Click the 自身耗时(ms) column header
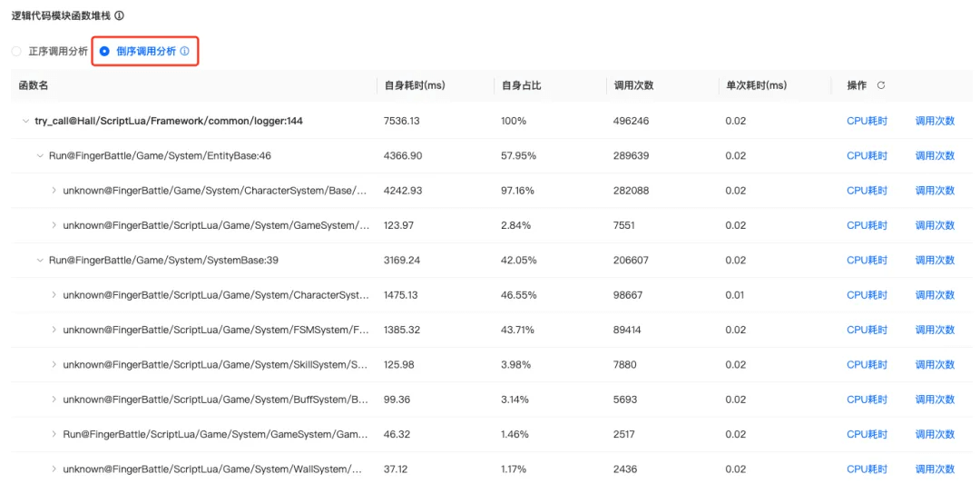Viewport: 980px width, 484px height. pyautogui.click(x=415, y=85)
